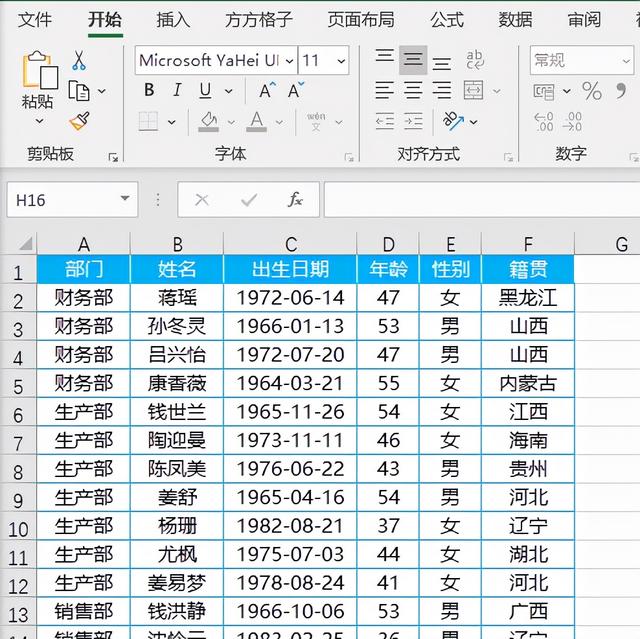Increase font size with larger A
This screenshot has height=639, width=640.
click(x=268, y=90)
